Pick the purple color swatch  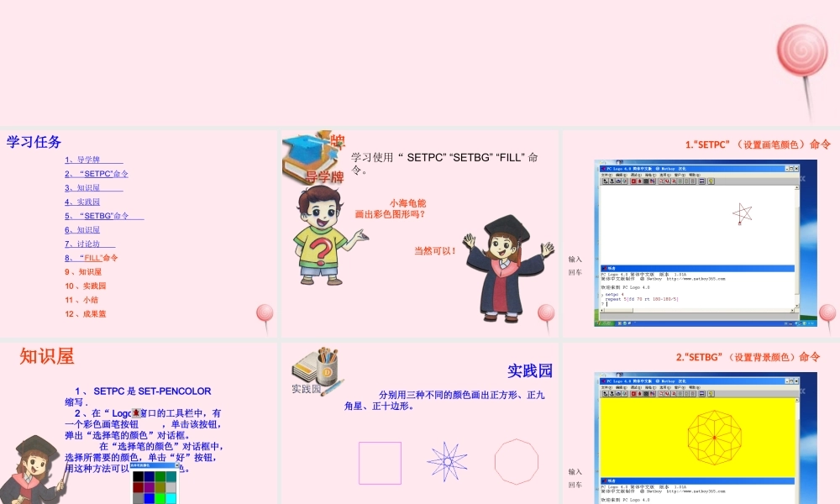[149, 487]
